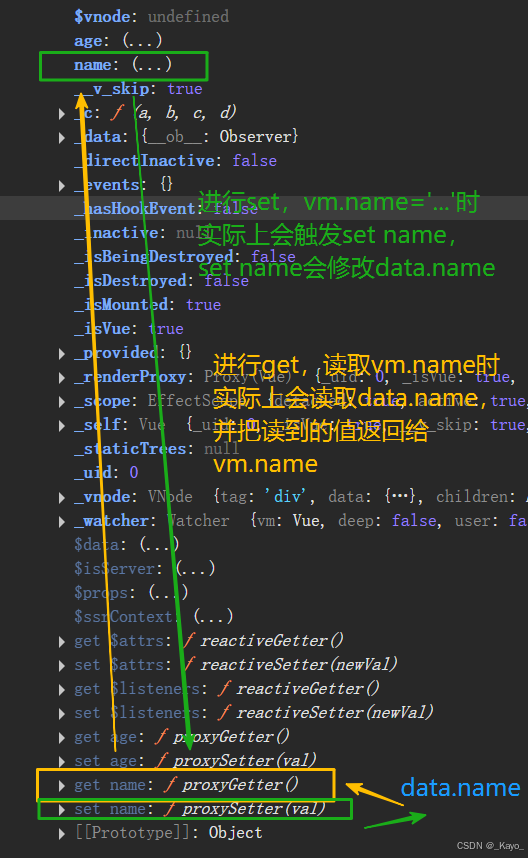Image resolution: width=528 pixels, height=858 pixels.
Task: Invoke the $ssrContext (...) getter
Action: point(213,617)
